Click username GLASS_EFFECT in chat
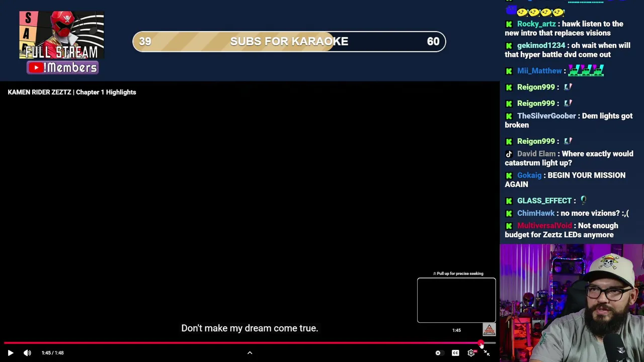This screenshot has width=644, height=362. point(544,201)
